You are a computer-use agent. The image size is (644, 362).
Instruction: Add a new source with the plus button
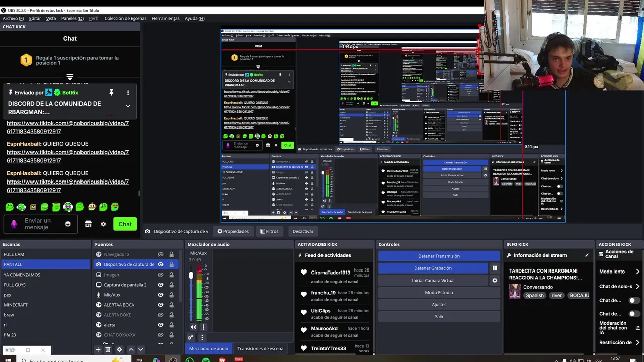(x=98, y=349)
